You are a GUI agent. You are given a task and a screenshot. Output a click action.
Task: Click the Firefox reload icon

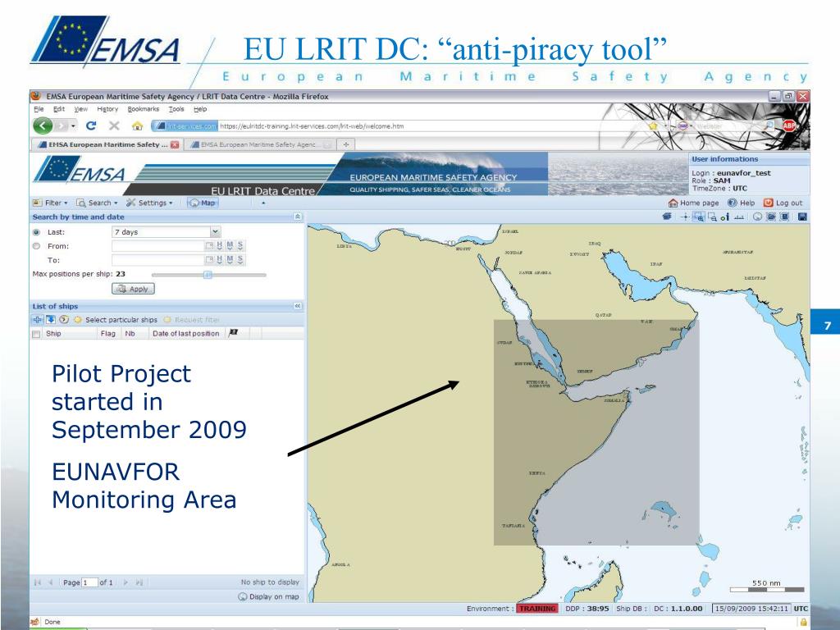[x=91, y=126]
